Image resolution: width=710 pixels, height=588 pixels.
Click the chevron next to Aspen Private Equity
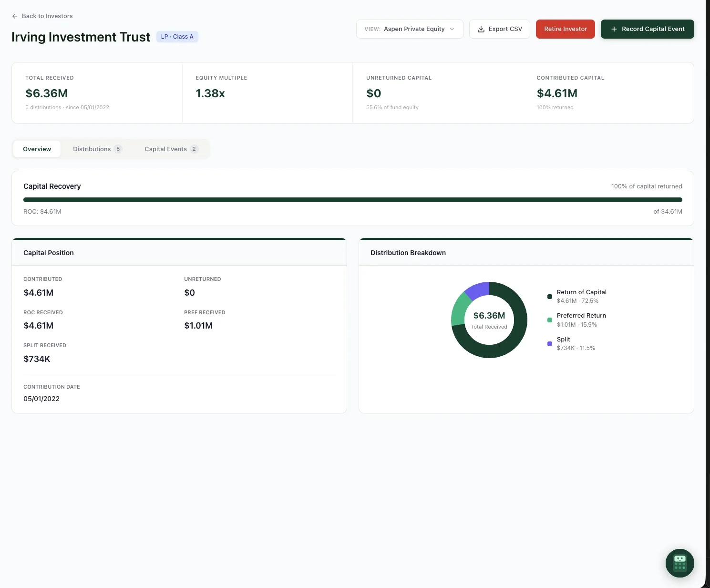[451, 29]
